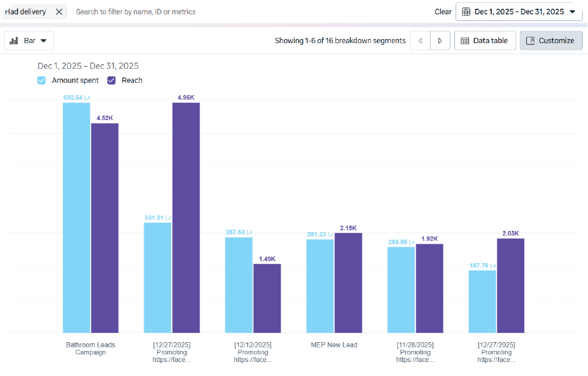Click the bar chart icon
The height and width of the screenshot is (376, 588).
(x=14, y=41)
